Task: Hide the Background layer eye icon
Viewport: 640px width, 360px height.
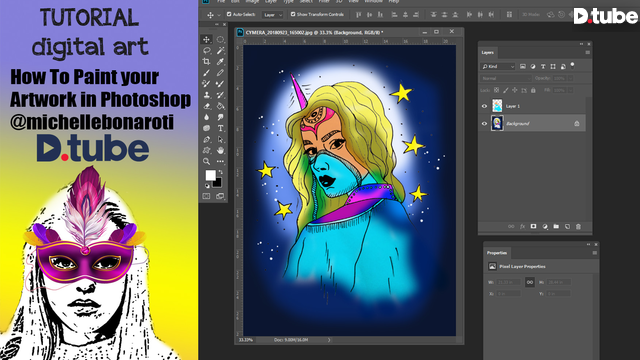Action: [484, 124]
